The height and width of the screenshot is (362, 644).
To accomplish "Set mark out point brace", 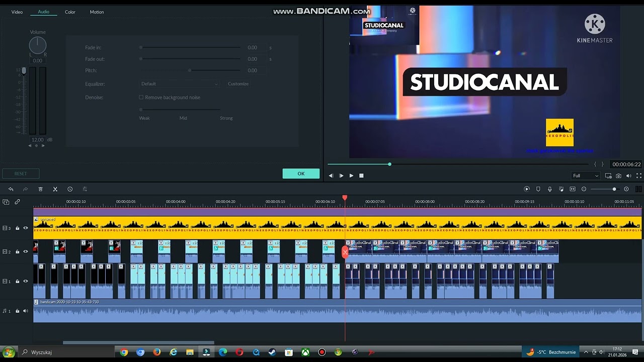I will coord(602,164).
